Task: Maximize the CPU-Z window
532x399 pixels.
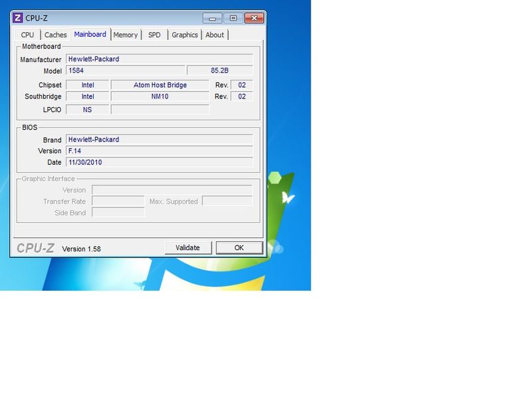Action: (233, 18)
